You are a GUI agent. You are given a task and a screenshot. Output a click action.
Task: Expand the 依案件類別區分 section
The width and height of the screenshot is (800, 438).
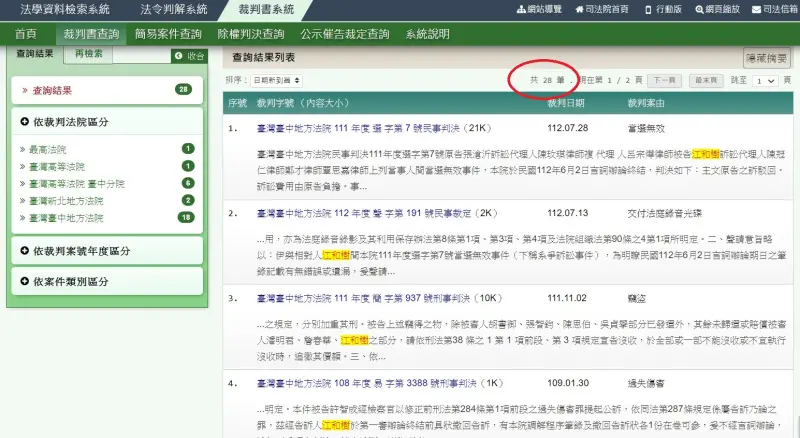[107, 281]
